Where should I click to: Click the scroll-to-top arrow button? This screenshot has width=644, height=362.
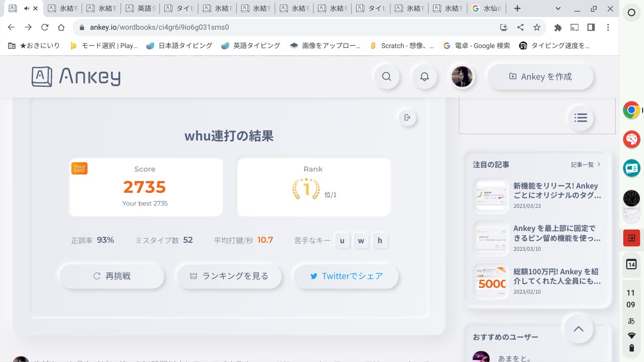pos(578,329)
